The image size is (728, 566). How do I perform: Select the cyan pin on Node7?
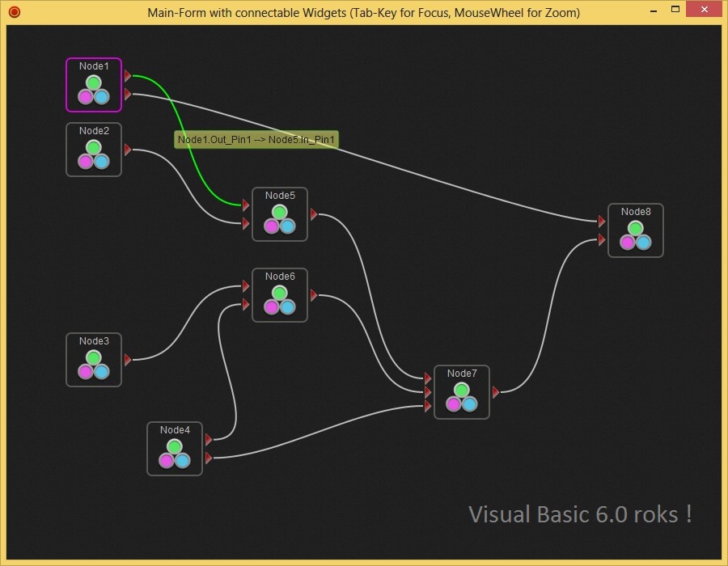pos(470,404)
